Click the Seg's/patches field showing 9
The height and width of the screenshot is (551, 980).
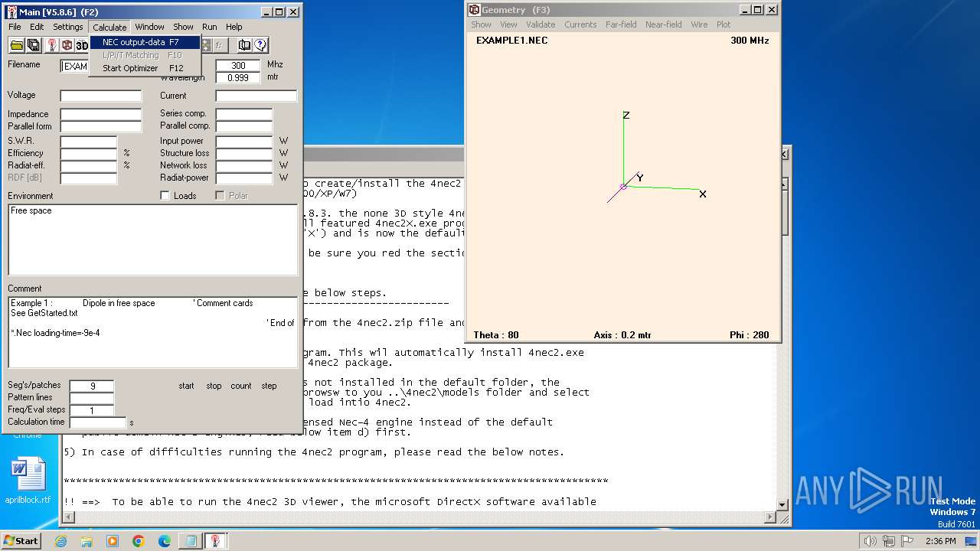pos(92,386)
